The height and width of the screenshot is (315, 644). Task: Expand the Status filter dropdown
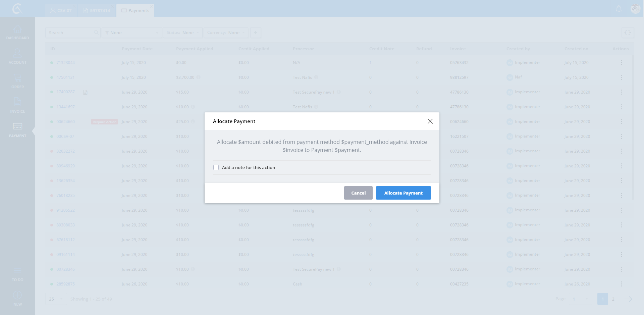coord(183,33)
